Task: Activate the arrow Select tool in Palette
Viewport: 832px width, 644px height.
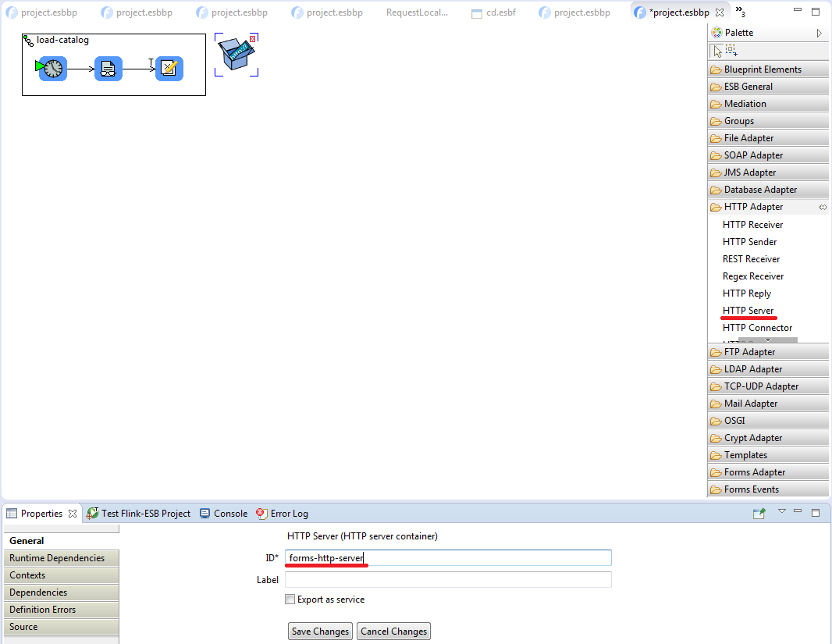Action: point(717,51)
